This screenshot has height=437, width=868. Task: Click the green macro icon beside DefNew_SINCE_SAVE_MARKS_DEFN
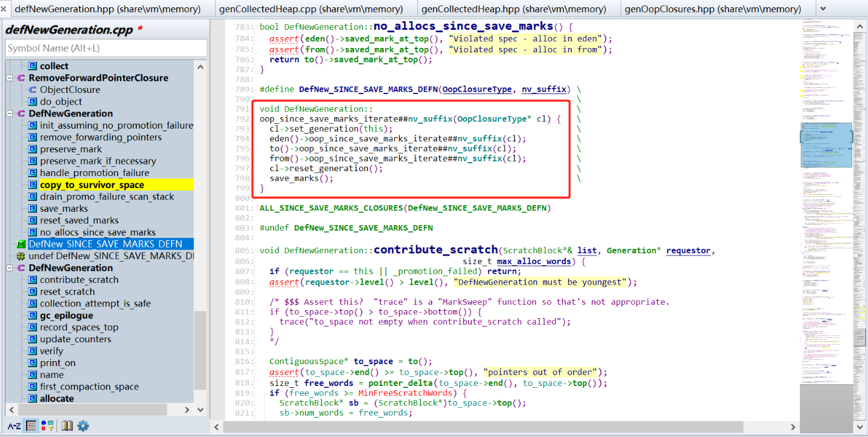click(21, 244)
